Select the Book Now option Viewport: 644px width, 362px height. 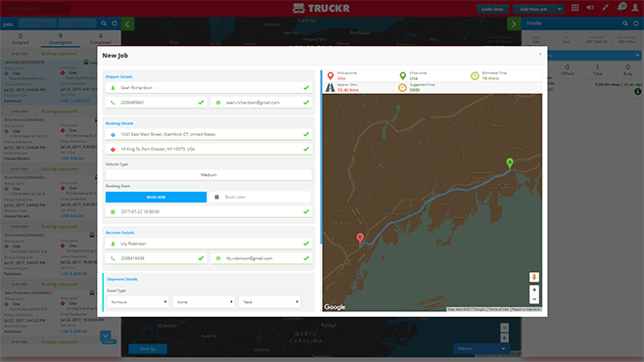(x=156, y=197)
